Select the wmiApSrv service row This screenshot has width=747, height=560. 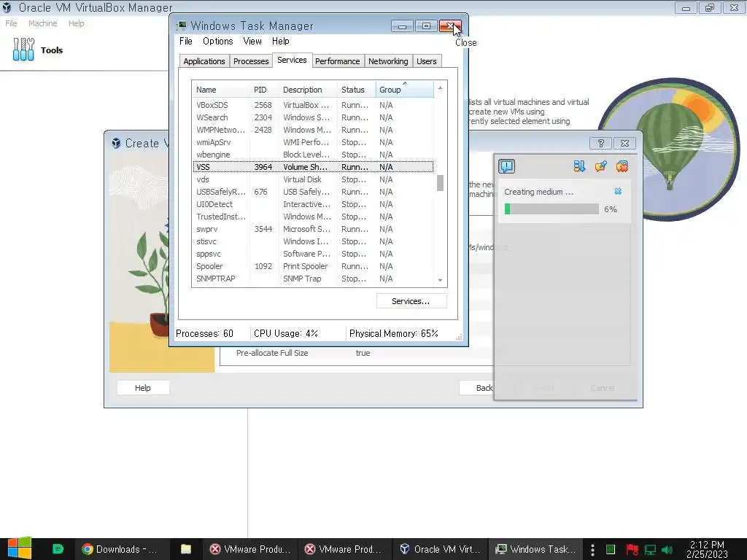(x=313, y=142)
